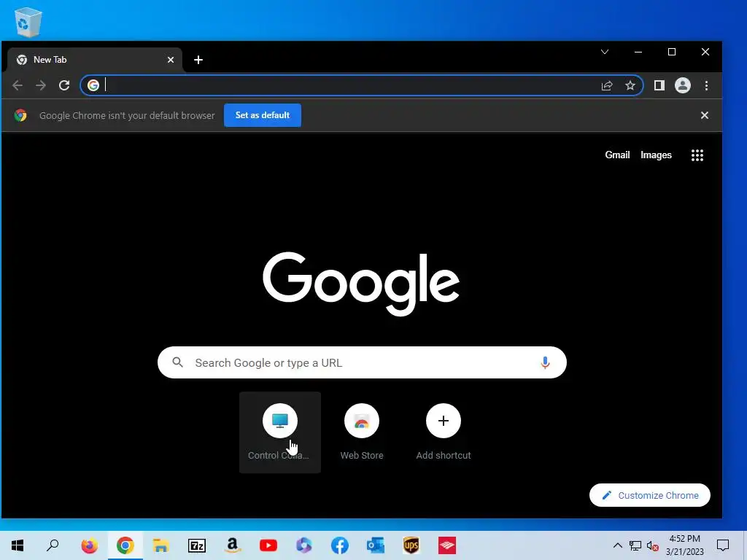Open network status in system tray
The image size is (747, 560).
tap(635, 545)
